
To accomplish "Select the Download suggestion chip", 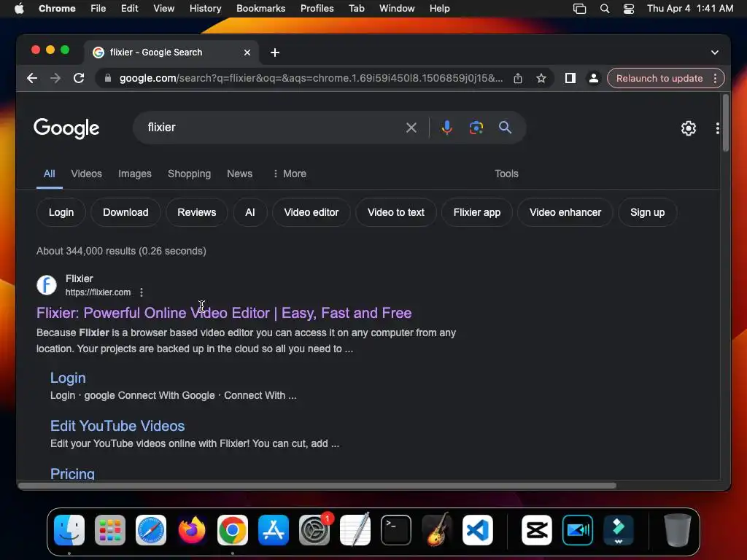I will coord(125,212).
